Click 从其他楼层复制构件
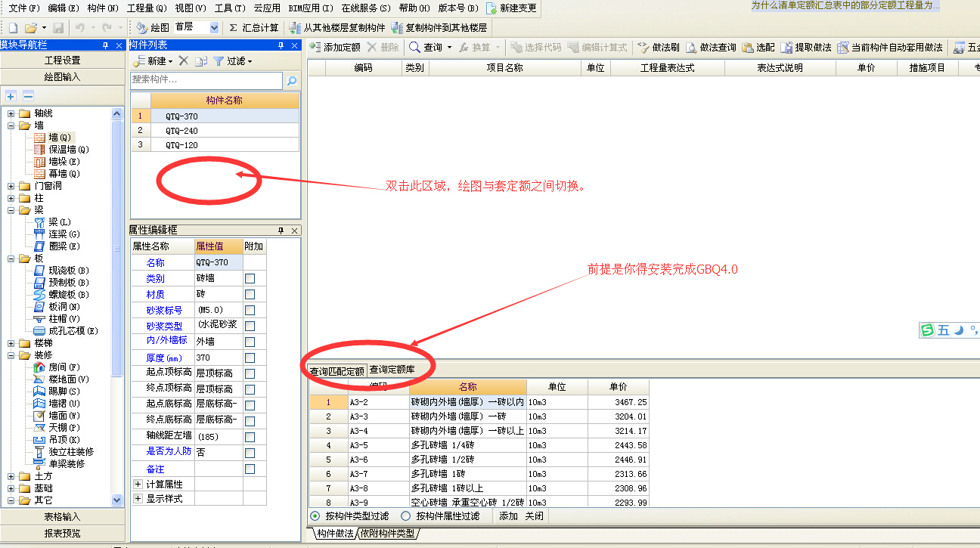The height and width of the screenshot is (548, 980). pos(338,27)
